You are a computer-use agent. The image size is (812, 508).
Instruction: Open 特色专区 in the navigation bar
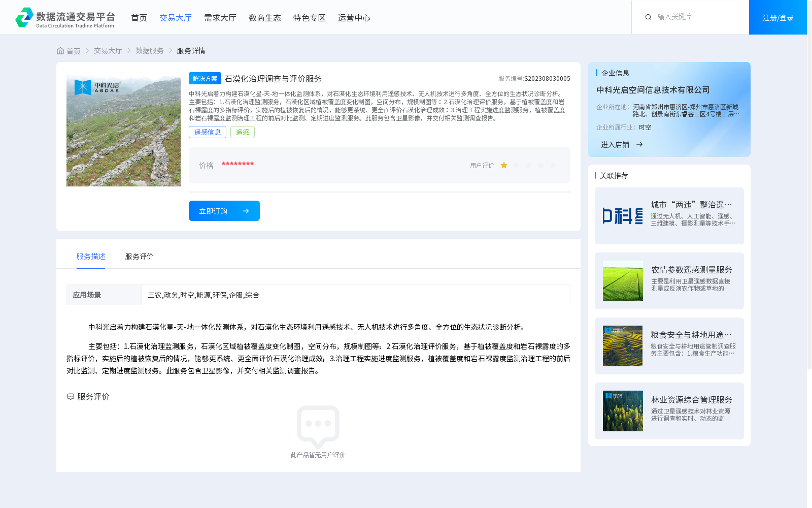point(310,18)
